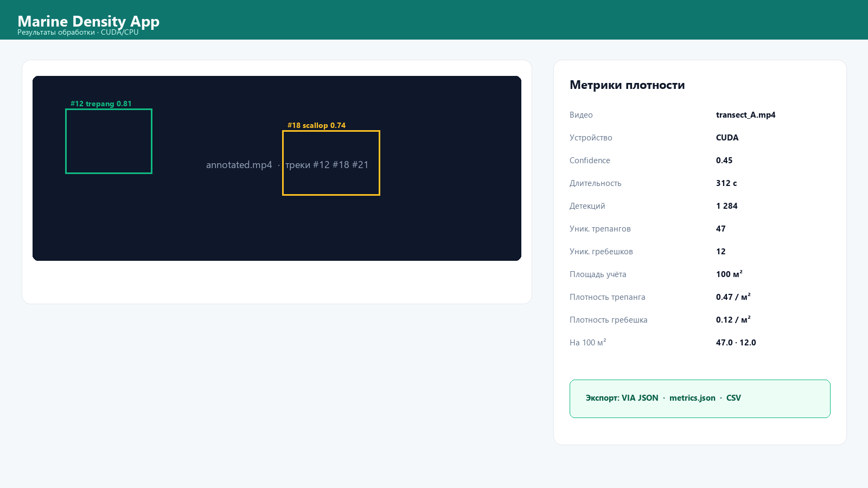Click the CUDA device value

click(727, 138)
